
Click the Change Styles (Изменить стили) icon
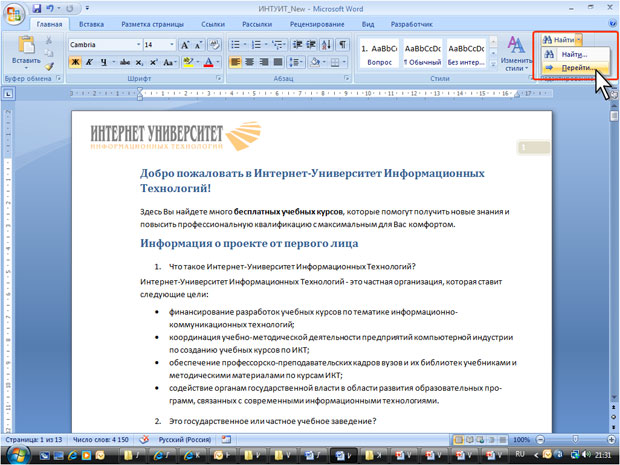516,53
